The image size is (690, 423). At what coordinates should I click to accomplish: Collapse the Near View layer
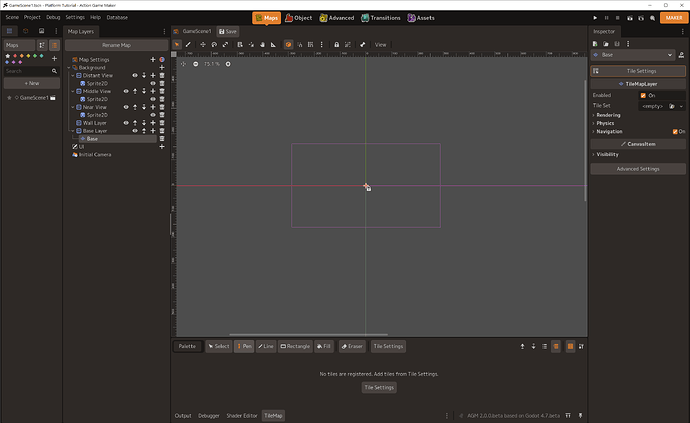tap(73, 107)
